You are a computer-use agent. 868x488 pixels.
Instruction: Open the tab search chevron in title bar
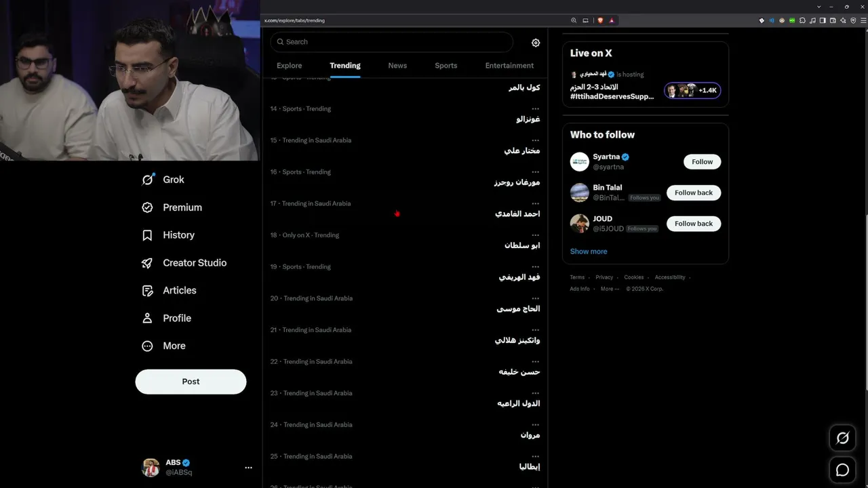(820, 6)
